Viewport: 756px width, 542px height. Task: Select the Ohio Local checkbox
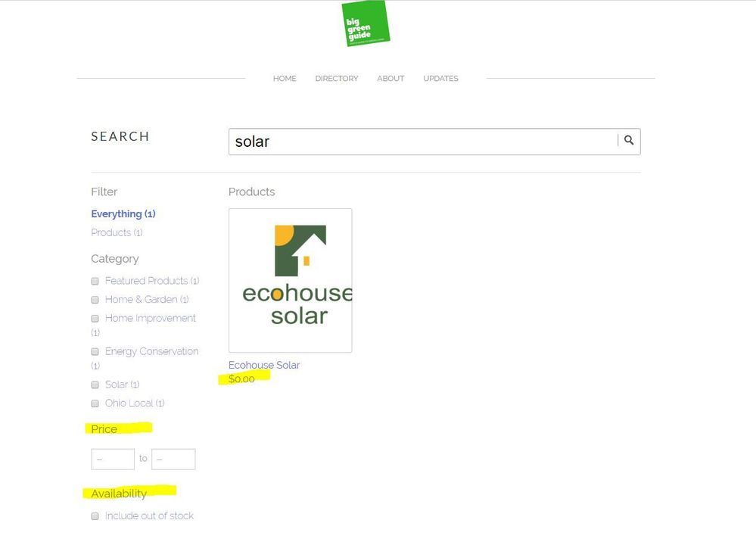click(95, 404)
